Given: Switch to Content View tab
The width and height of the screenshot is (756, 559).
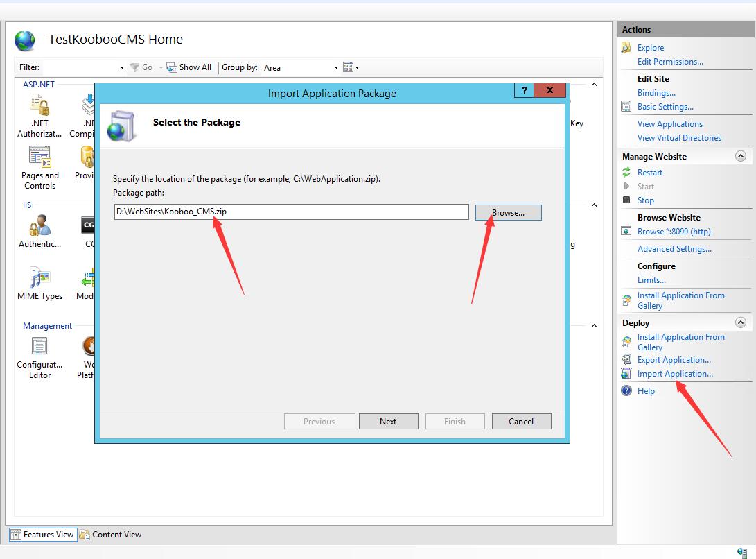Looking at the screenshot, I should point(111,535).
